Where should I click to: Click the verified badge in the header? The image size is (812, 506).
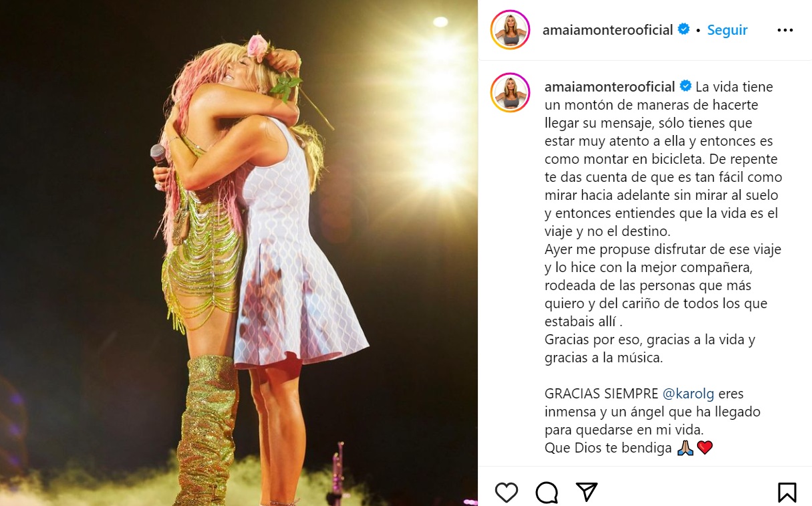tap(684, 29)
